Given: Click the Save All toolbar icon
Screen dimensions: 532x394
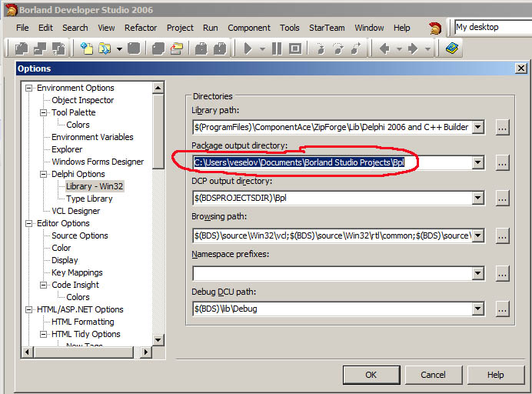Looking at the screenshot, I should point(158,48).
